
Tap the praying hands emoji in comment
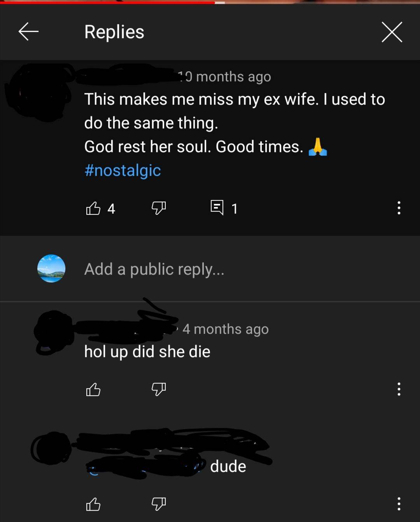click(318, 147)
